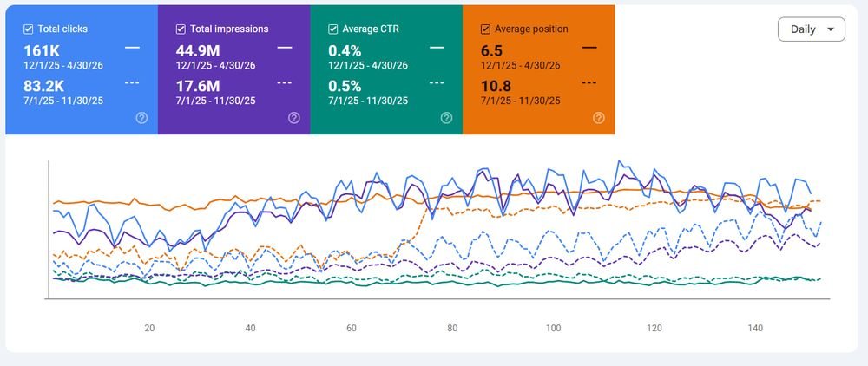Click the 10.8 previous position value
Screen dimensions: 868x366
point(496,86)
